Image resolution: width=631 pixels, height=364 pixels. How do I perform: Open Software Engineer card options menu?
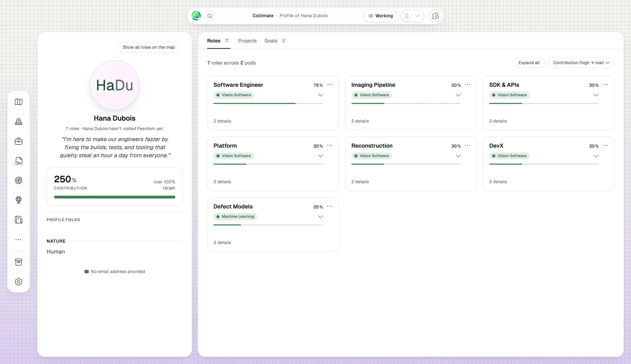tap(330, 85)
